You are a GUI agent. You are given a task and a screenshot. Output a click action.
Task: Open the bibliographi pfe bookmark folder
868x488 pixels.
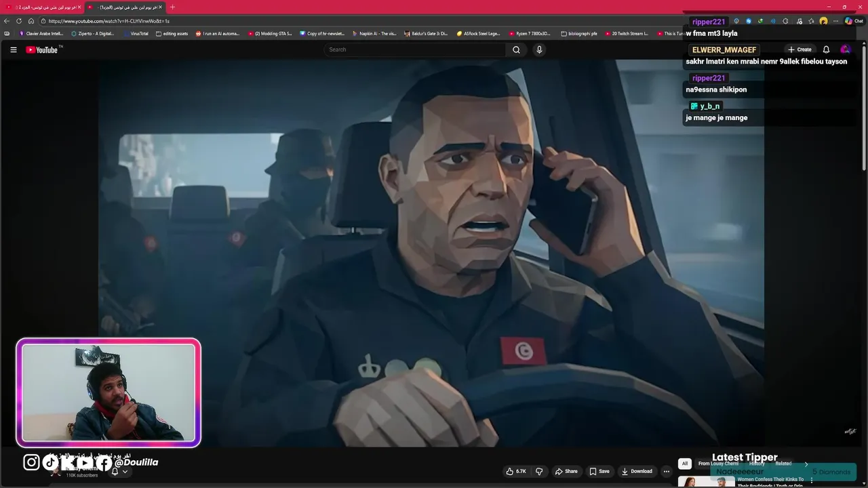coord(578,33)
